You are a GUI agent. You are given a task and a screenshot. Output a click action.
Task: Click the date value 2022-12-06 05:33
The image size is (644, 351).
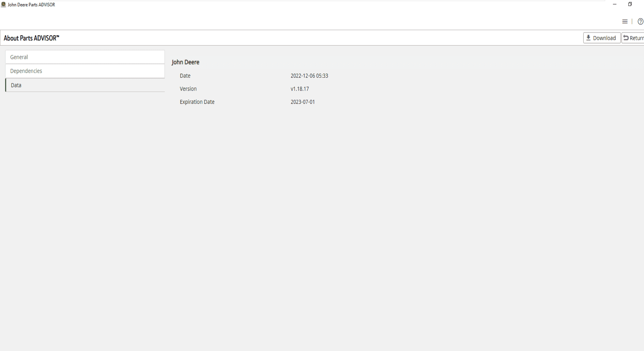[x=309, y=76]
